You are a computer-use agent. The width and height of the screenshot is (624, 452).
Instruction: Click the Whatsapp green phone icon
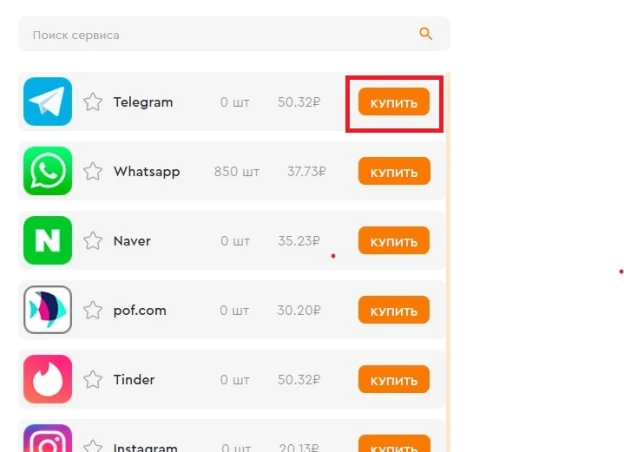pos(48,171)
